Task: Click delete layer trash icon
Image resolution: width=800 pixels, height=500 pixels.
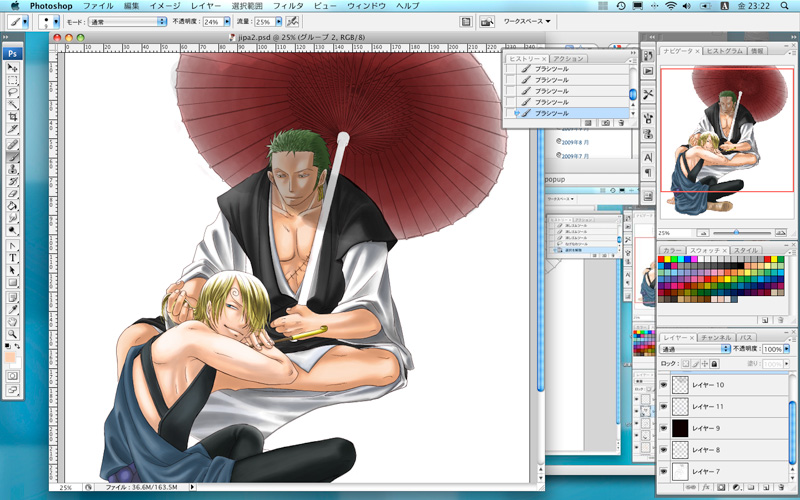Action: click(x=782, y=488)
